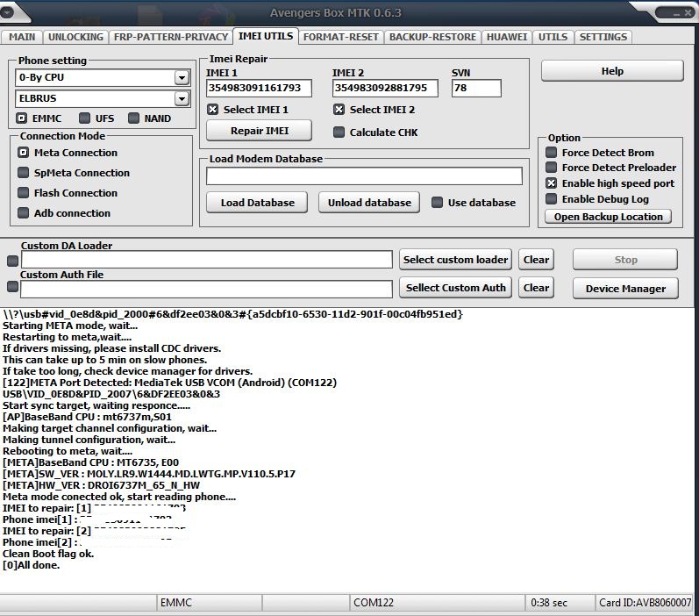Click the Load Modem Database path field

click(364, 176)
